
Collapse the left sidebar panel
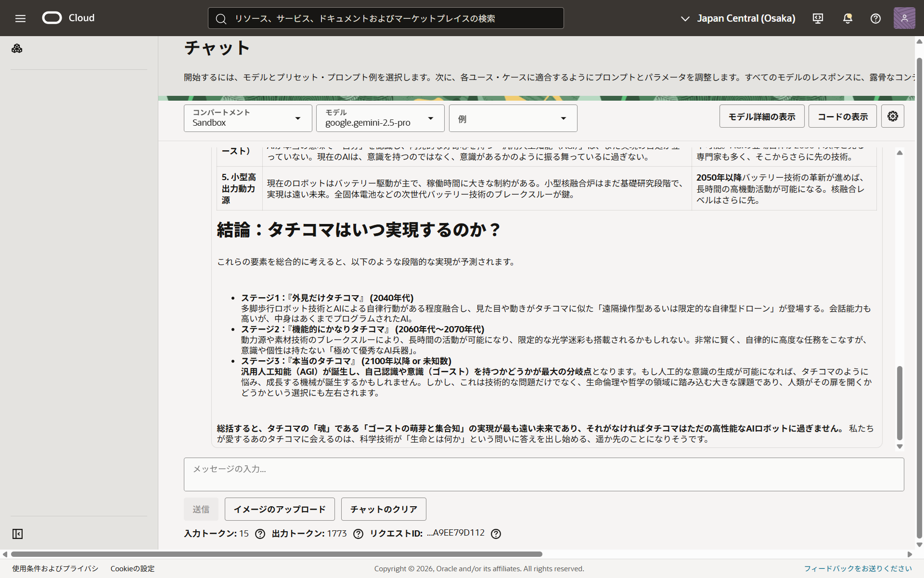coord(17,534)
